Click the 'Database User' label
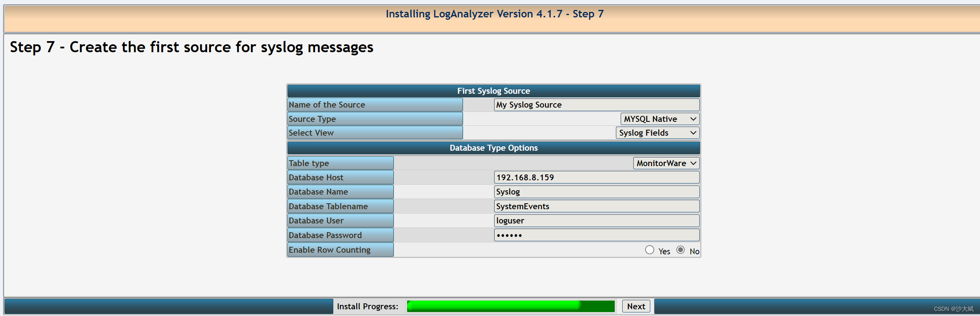 tap(340, 221)
